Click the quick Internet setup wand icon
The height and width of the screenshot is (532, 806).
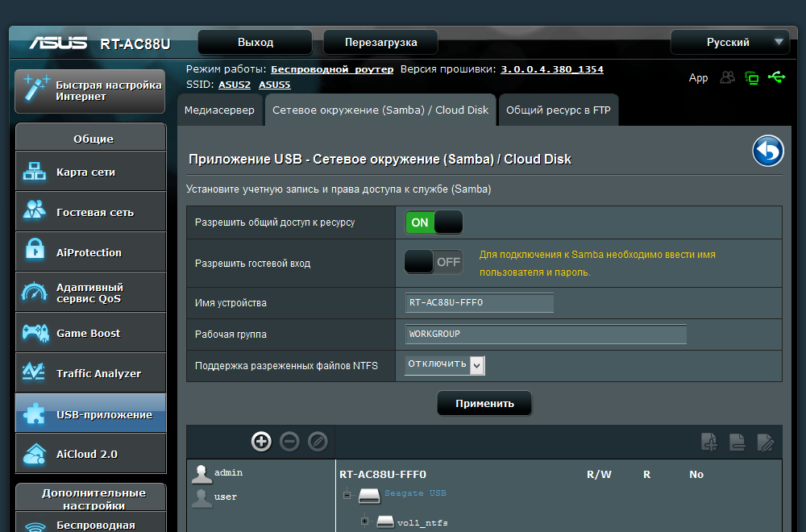pos(36,89)
